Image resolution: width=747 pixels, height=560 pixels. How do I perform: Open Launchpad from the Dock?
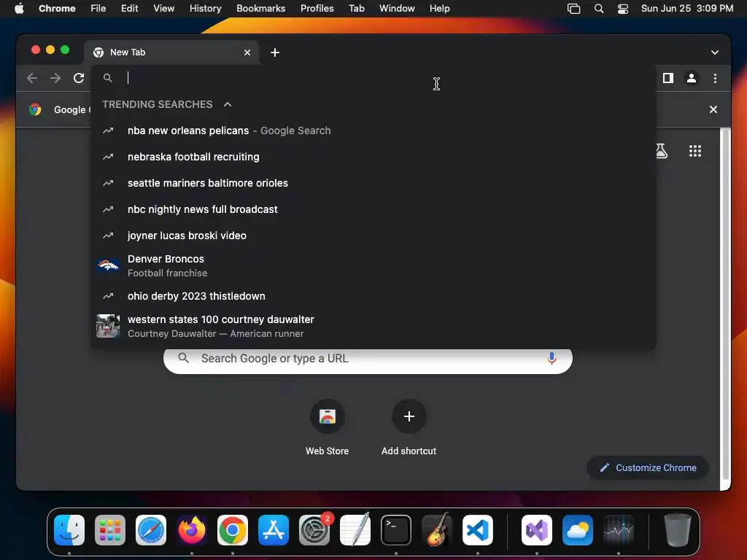click(110, 529)
